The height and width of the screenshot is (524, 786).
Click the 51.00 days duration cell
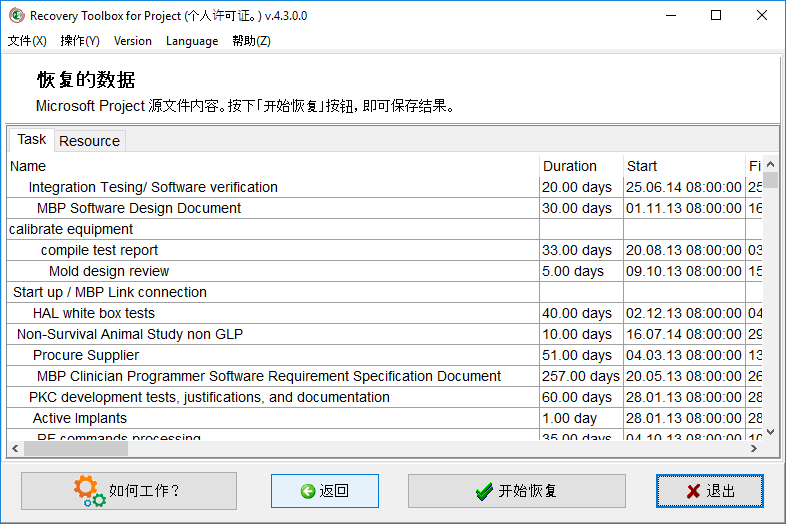(581, 356)
